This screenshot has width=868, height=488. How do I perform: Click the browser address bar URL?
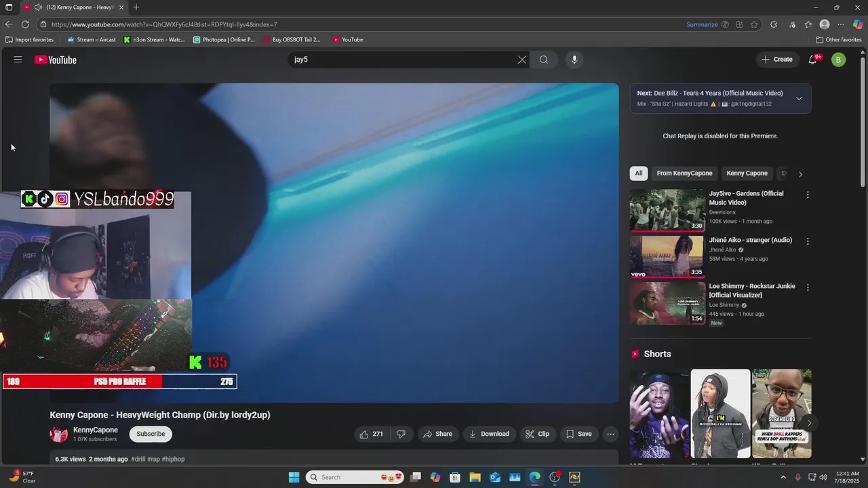(164, 24)
